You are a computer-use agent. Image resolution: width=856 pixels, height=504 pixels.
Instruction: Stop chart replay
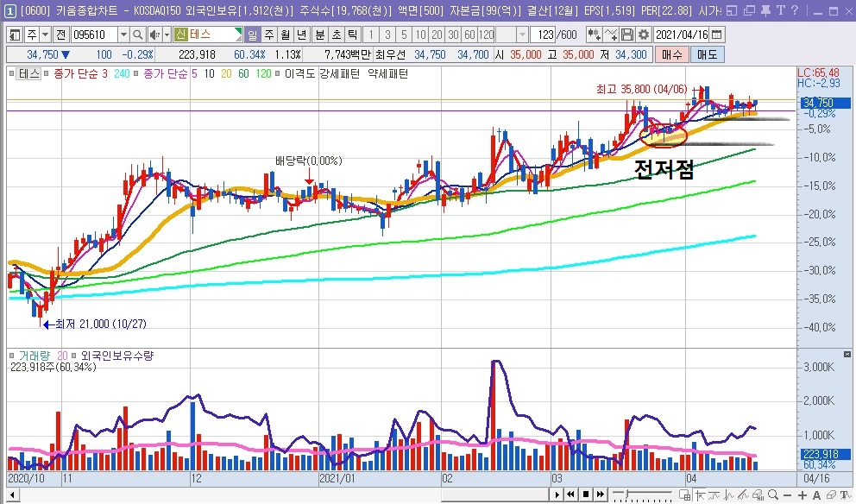pyautogui.click(x=586, y=495)
